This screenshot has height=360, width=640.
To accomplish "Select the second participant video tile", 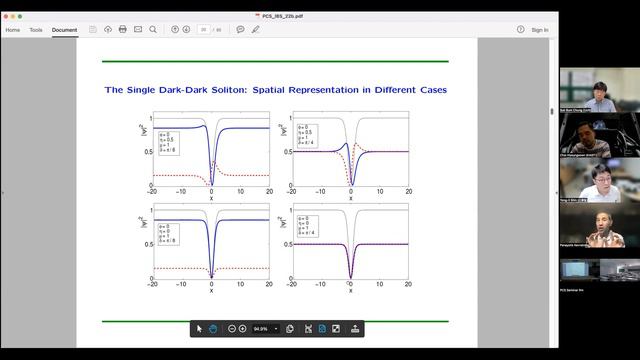I will 600,135.
